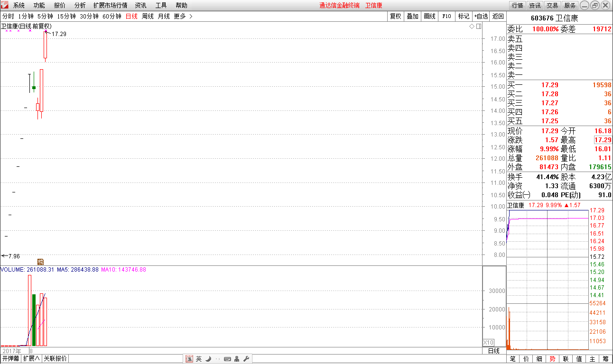Switch right panel to 联 tab

point(566,359)
